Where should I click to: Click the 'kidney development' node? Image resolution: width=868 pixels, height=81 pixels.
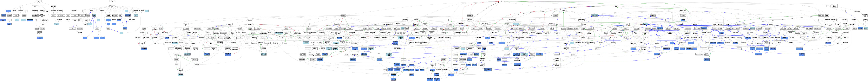click(x=697, y=28)
